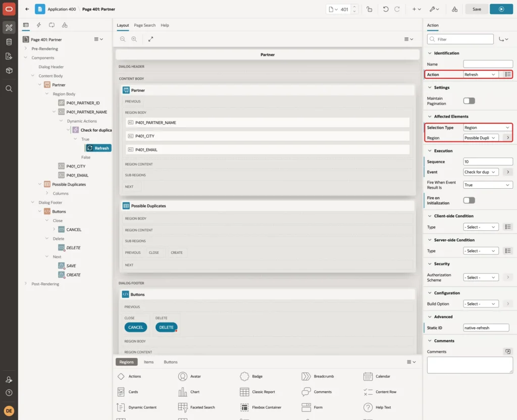Screen dimensions: 517x420
Task: Open the Shared Components tab in the tree pane
Action: tap(65, 25)
